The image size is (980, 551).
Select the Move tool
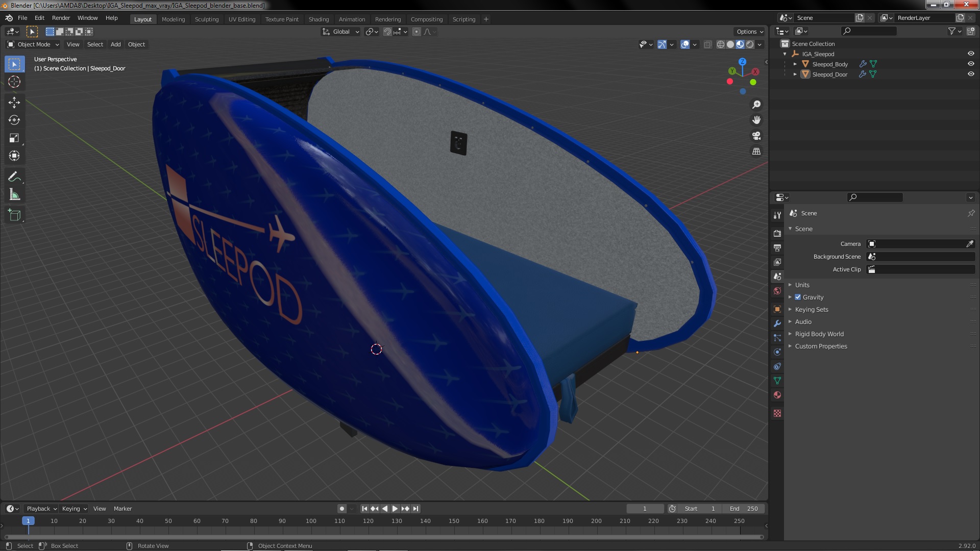coord(14,103)
